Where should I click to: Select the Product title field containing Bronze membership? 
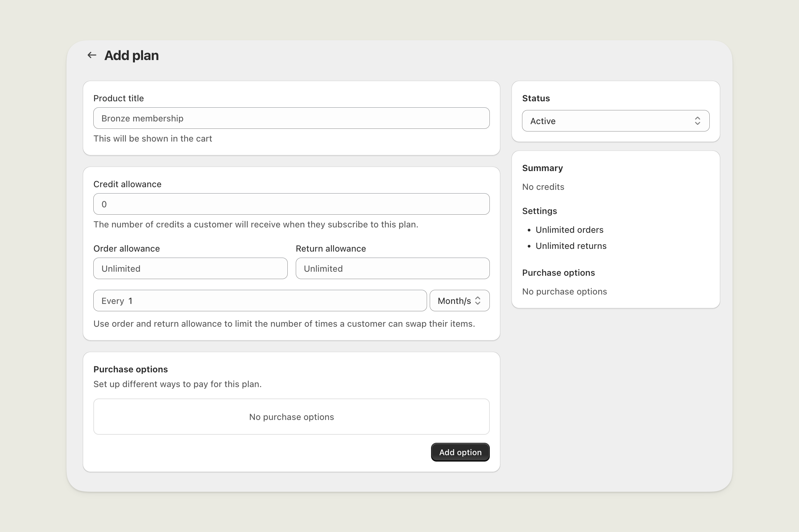[x=291, y=118]
